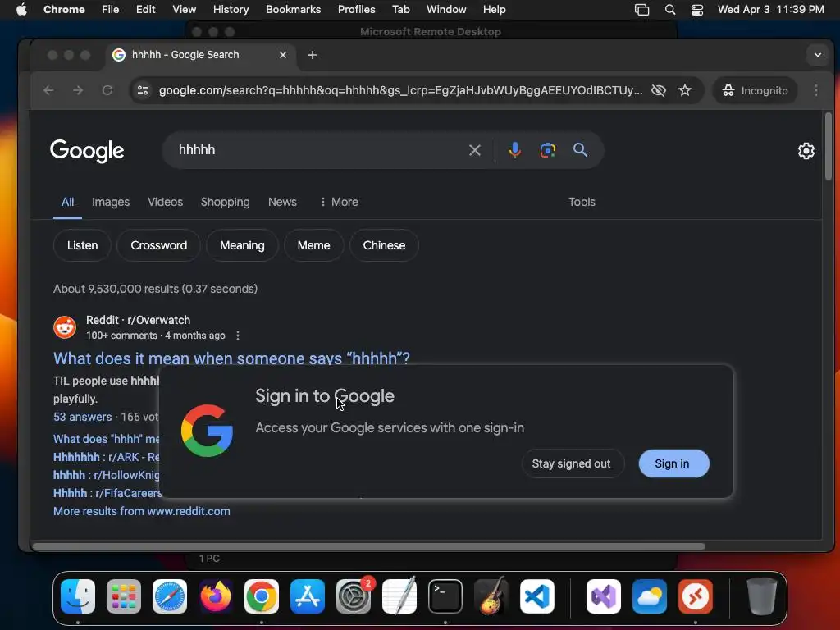Start voice search with microphone icon
840x630 pixels.
tap(515, 150)
